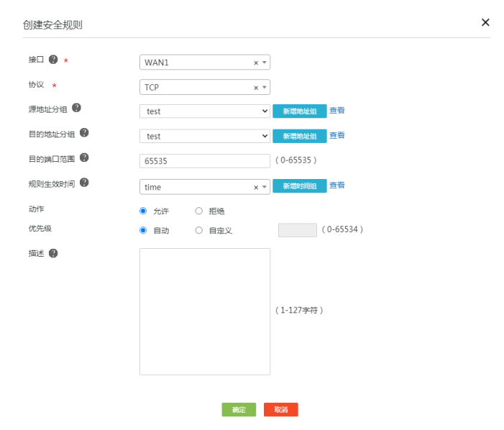Choose the 自定义 priority option
Image resolution: width=504 pixels, height=430 pixels.
tap(199, 231)
